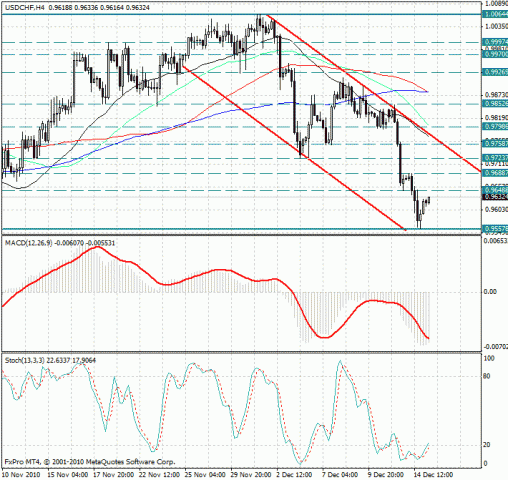Click the Stochastic 80 level scale label
Viewport: 508px width, 480px height.
coord(487,376)
